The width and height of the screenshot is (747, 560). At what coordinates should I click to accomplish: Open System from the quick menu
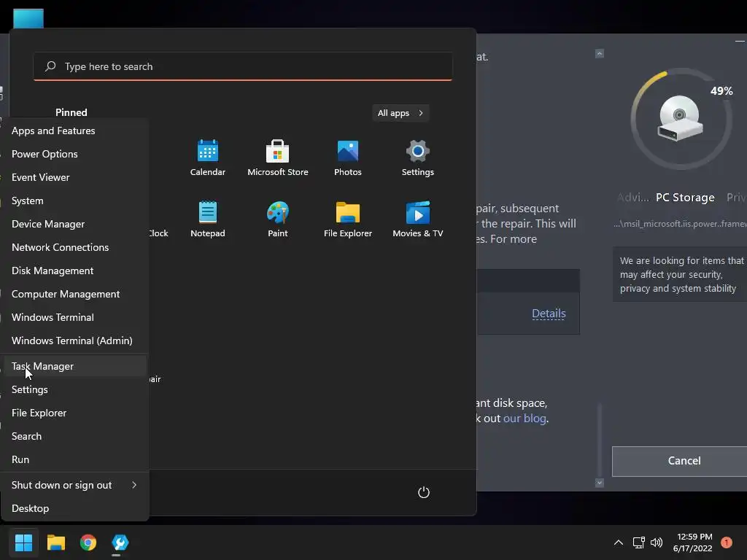pyautogui.click(x=75, y=201)
